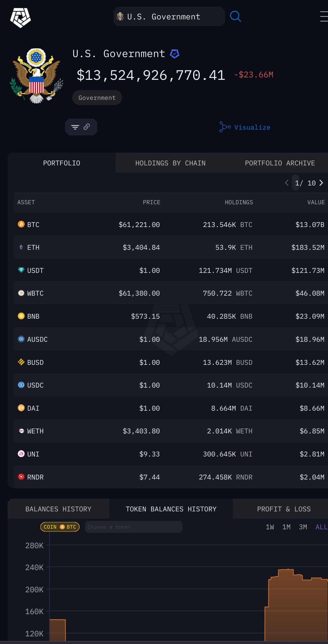This screenshot has width=328, height=644.
Task: Switch to Holdings By Chain tab
Action: tap(170, 163)
